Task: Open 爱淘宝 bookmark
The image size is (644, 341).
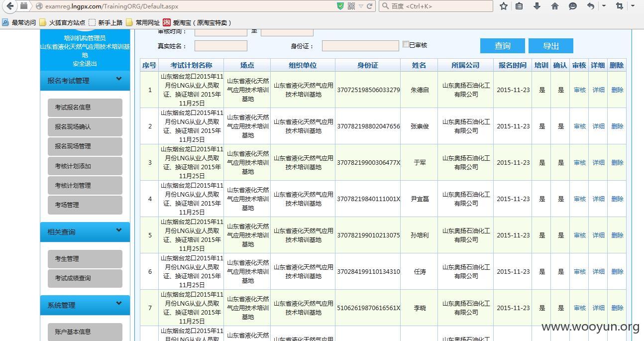Action: [198, 22]
